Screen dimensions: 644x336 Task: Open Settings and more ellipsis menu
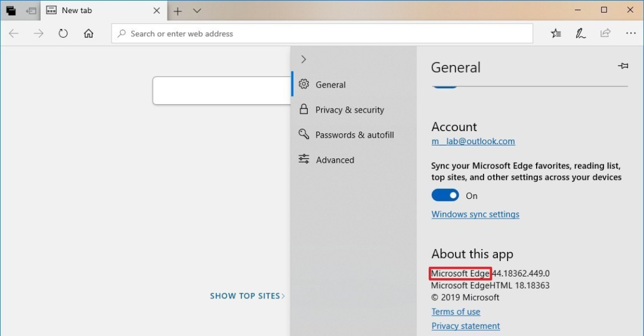pos(631,33)
